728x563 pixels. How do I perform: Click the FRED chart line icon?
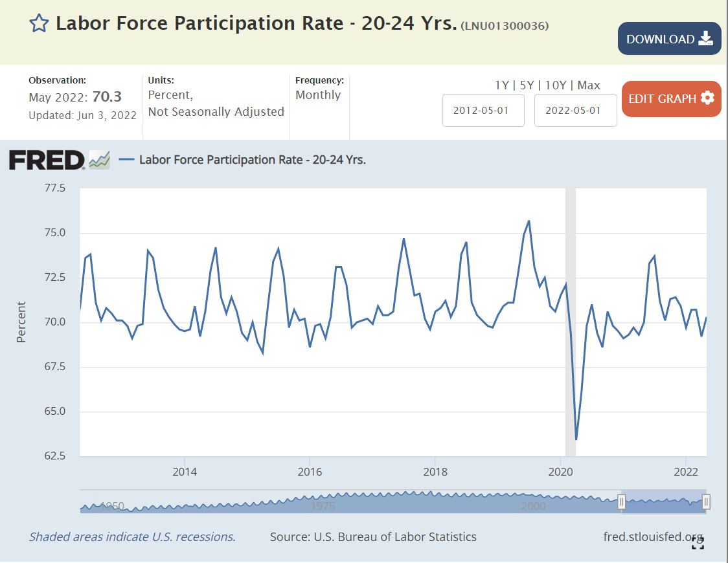click(x=99, y=160)
